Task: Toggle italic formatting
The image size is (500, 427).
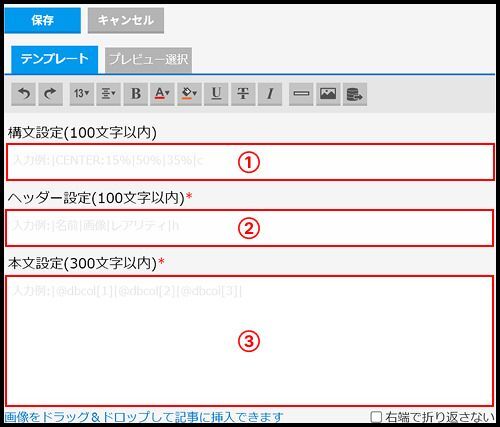Action: click(270, 94)
